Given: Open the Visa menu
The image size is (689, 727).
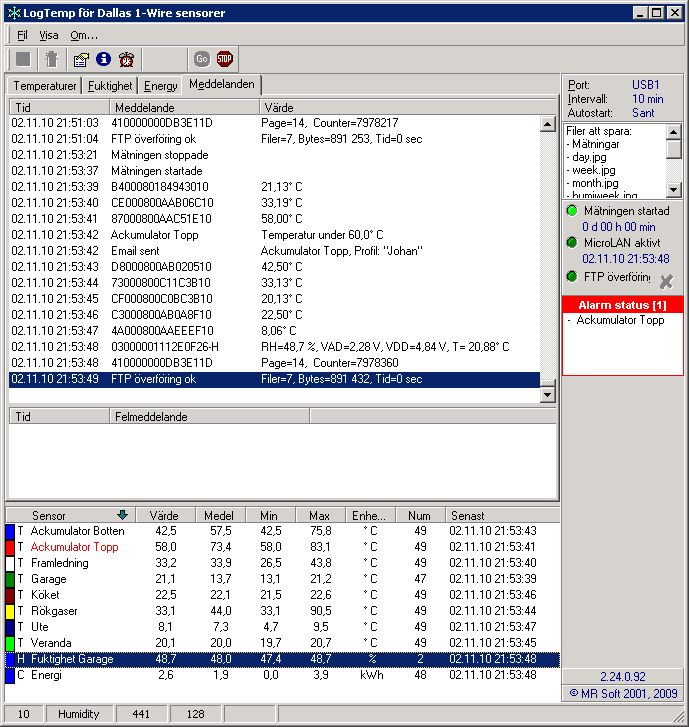Looking at the screenshot, I should click(49, 35).
